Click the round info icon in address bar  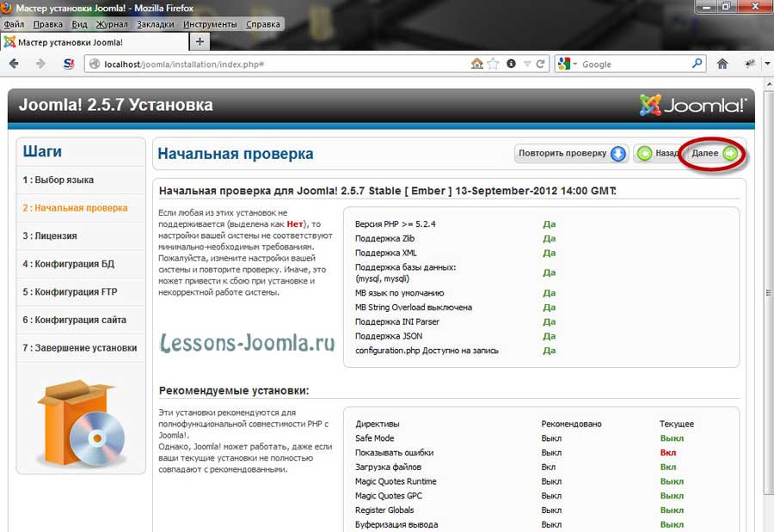[511, 64]
